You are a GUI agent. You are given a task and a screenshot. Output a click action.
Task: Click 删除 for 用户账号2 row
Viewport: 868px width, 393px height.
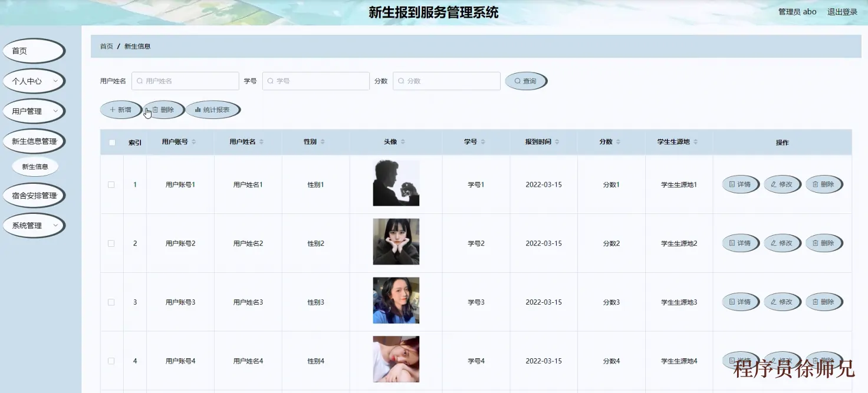pos(824,243)
